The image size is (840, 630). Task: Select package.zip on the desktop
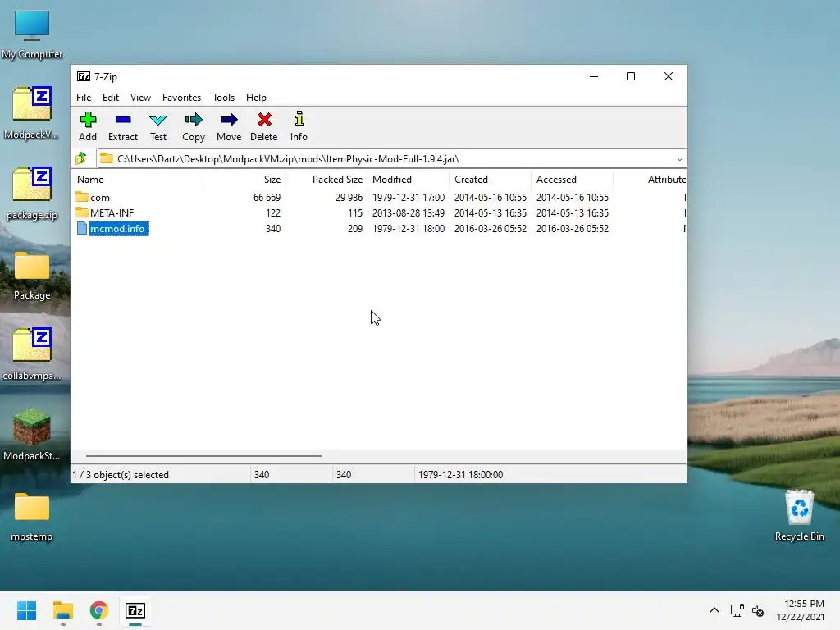(x=32, y=194)
